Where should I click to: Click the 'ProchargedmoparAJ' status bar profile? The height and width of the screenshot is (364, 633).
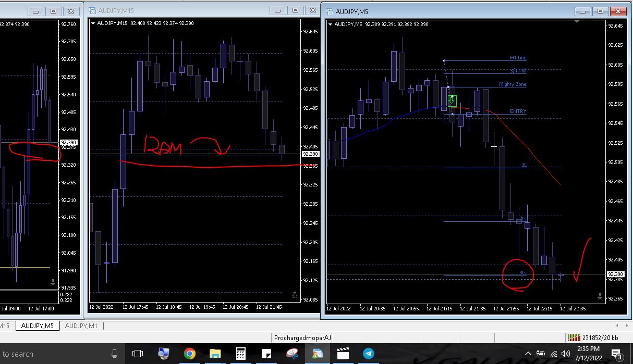pos(302,337)
